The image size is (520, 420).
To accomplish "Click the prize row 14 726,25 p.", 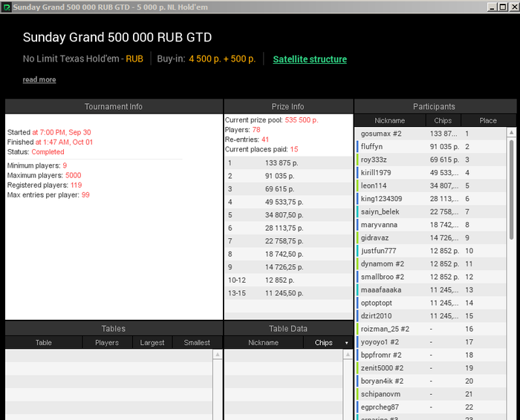I will point(288,267).
